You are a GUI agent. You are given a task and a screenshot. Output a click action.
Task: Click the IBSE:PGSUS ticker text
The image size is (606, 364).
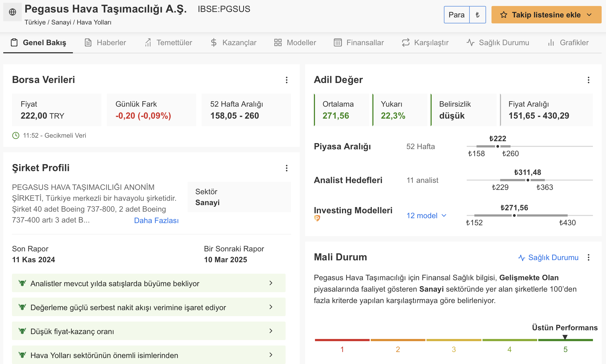(224, 9)
